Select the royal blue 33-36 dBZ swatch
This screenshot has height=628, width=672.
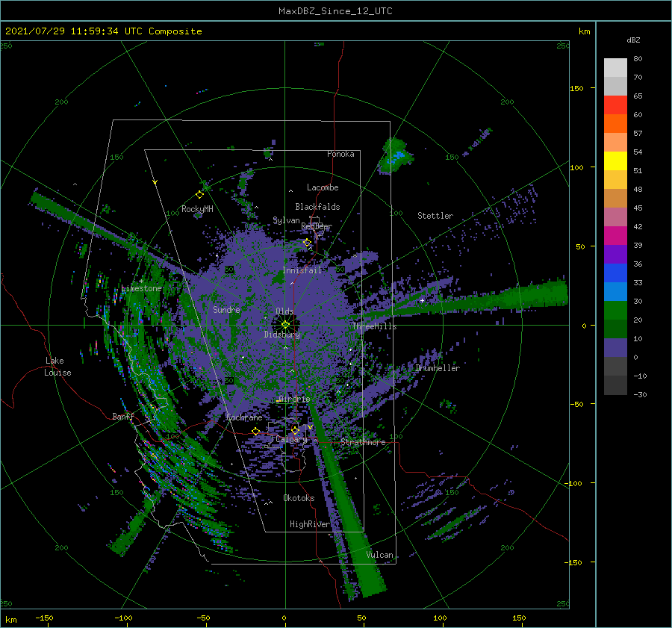(x=615, y=273)
